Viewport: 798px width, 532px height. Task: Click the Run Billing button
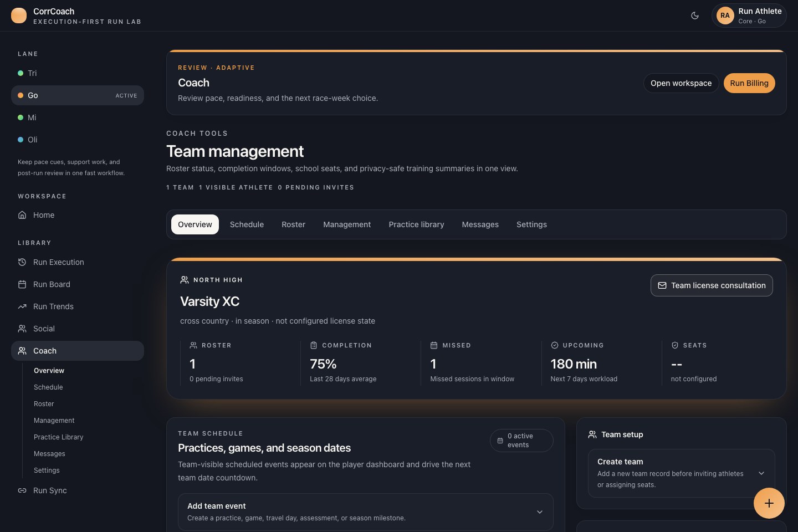point(749,83)
